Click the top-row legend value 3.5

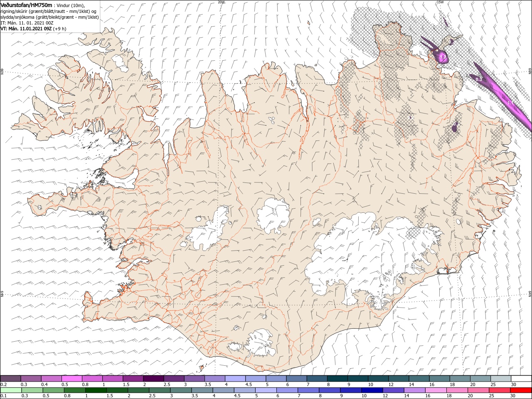pyautogui.click(x=208, y=384)
